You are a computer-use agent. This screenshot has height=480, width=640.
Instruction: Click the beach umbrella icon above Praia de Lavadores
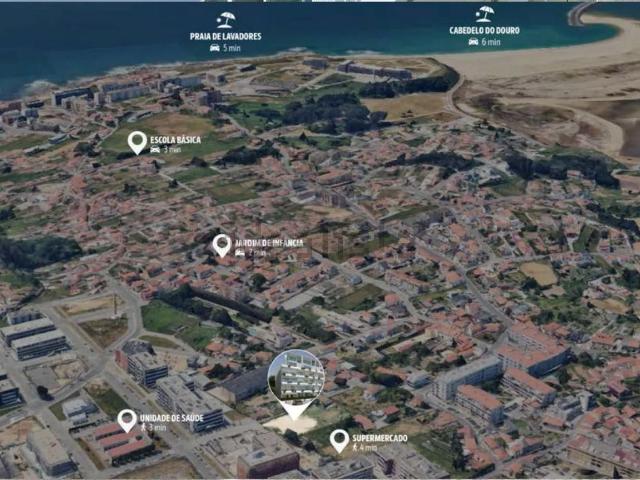(226, 20)
